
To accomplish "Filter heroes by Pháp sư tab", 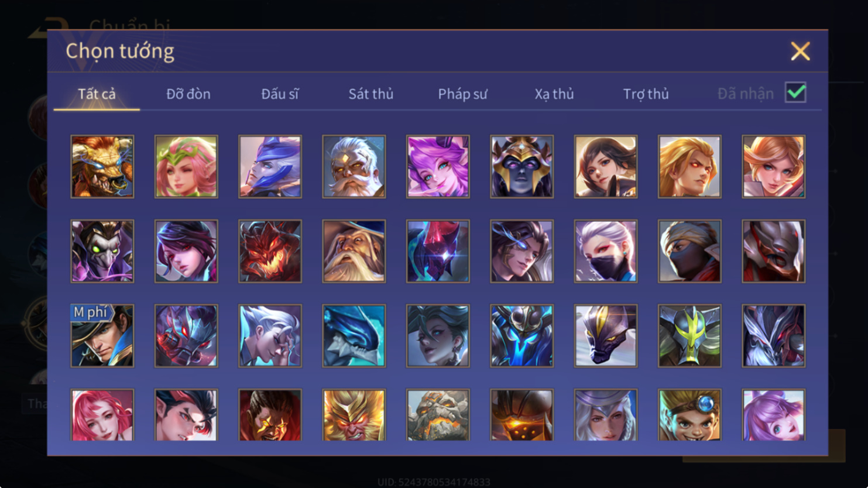I will point(462,94).
